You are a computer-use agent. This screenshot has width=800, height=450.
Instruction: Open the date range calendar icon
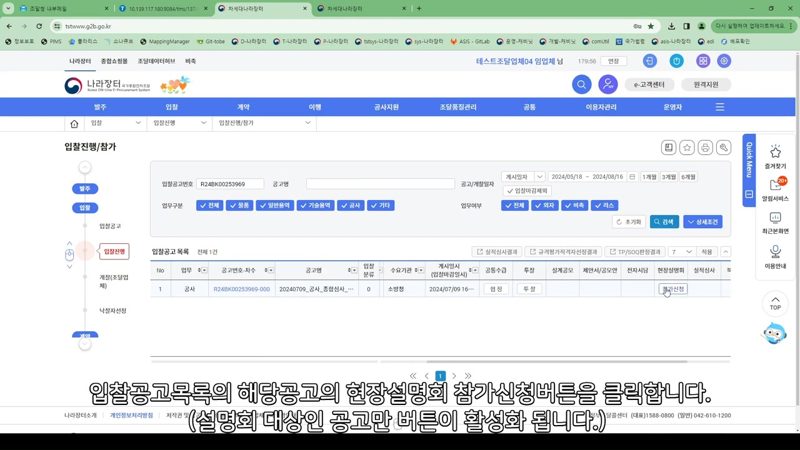(632, 177)
